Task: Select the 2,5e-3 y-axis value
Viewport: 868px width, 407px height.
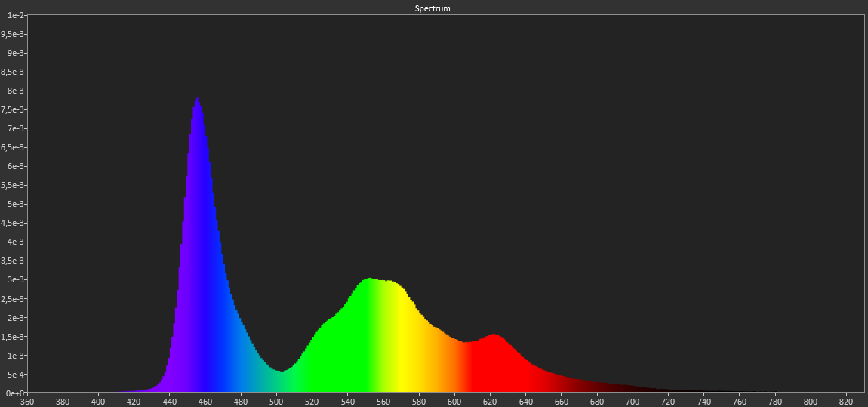Action: [11, 298]
